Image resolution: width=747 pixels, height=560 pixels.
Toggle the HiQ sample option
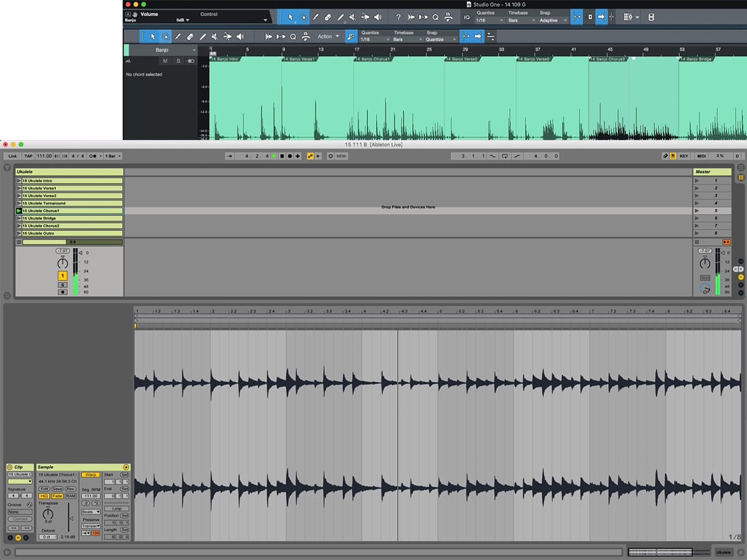click(x=44, y=496)
